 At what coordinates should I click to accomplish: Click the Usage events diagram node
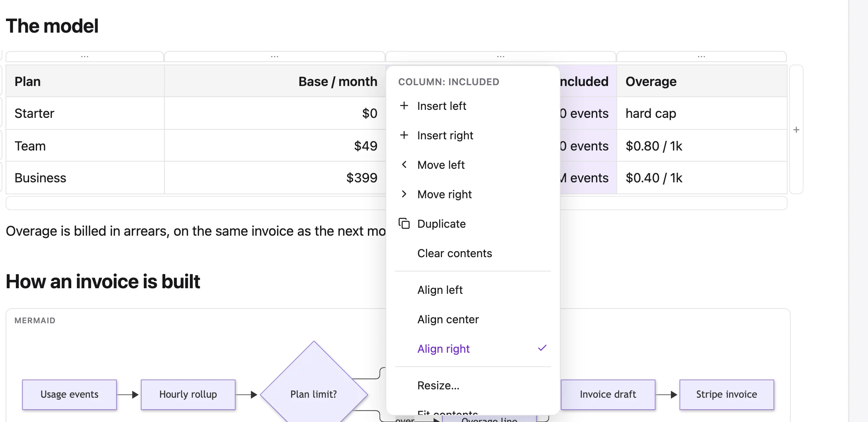click(69, 395)
